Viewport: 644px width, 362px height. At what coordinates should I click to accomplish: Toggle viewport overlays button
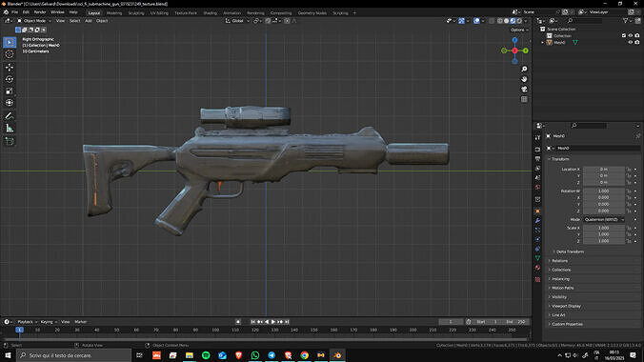pyautogui.click(x=476, y=21)
